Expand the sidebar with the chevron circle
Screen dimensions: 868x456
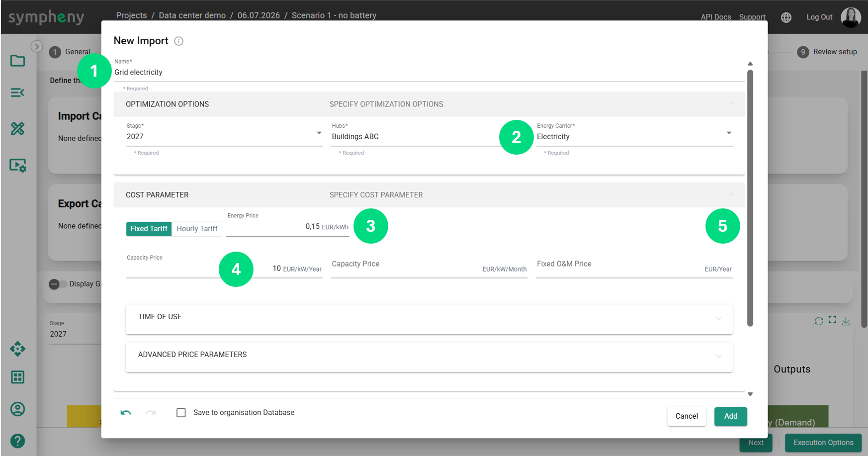(36, 46)
